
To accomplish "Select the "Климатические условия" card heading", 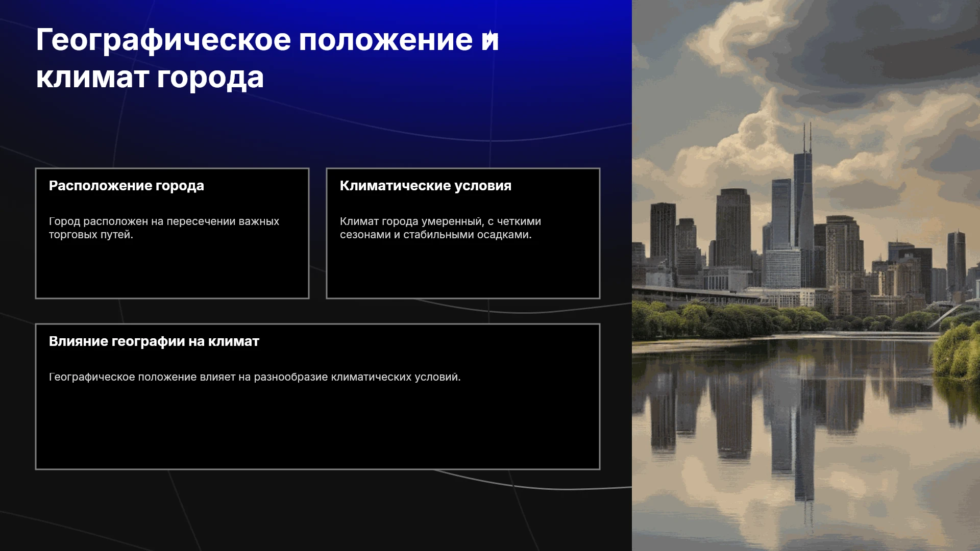I will click(426, 186).
